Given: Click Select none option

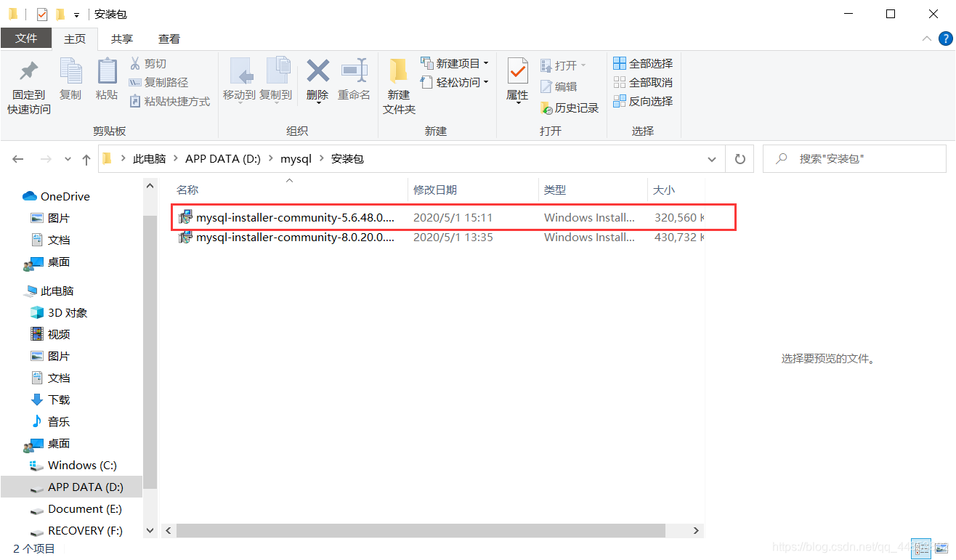Looking at the screenshot, I should pos(643,83).
